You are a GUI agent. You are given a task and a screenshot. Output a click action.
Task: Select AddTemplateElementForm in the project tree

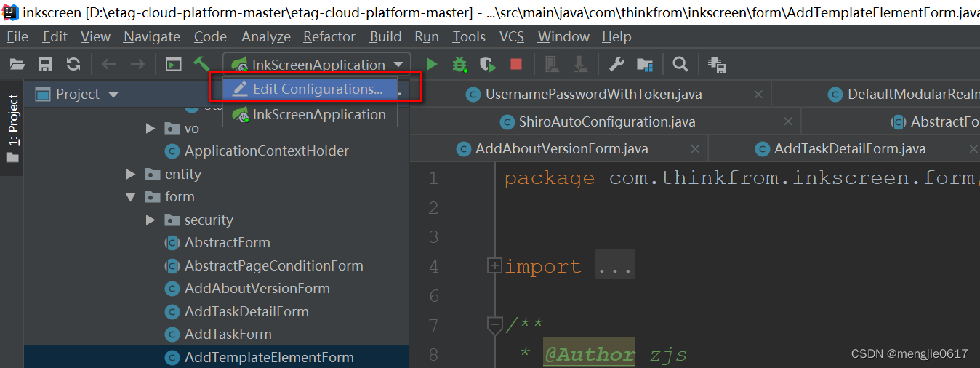pyautogui.click(x=217, y=357)
